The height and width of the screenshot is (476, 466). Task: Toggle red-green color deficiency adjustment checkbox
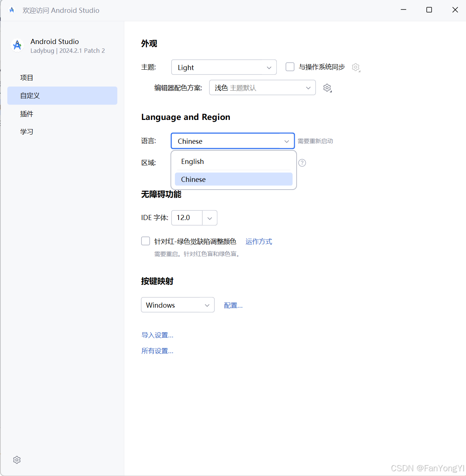146,241
